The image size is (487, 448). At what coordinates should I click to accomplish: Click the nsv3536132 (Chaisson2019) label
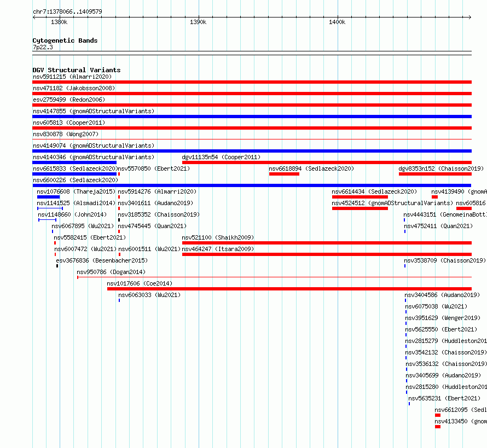click(447, 364)
